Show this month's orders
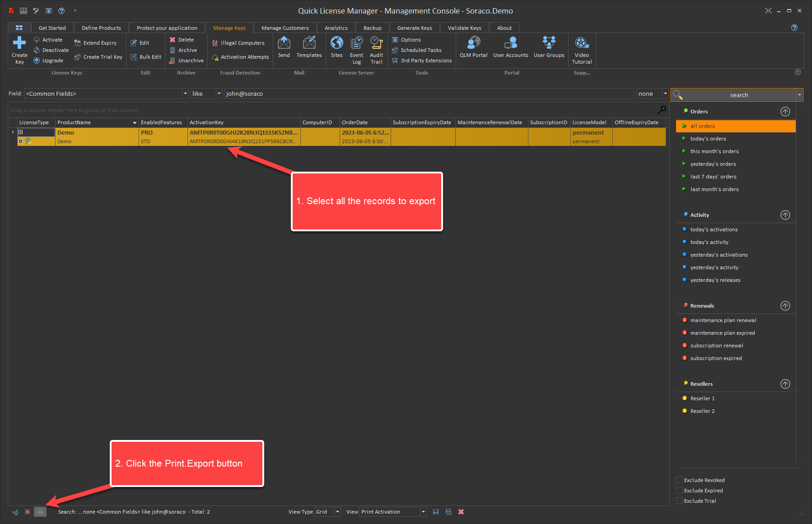Image resolution: width=812 pixels, height=524 pixels. click(714, 151)
